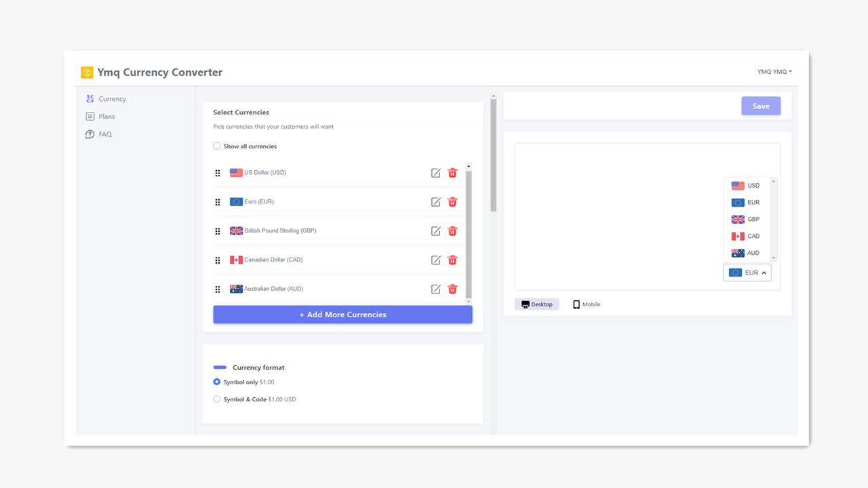Click the currency list scrollbar thumb
The image size is (868, 488).
(469, 234)
